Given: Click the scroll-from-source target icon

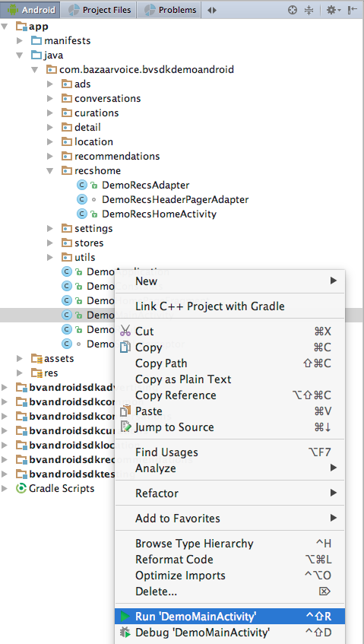Looking at the screenshot, I should pos(292,10).
